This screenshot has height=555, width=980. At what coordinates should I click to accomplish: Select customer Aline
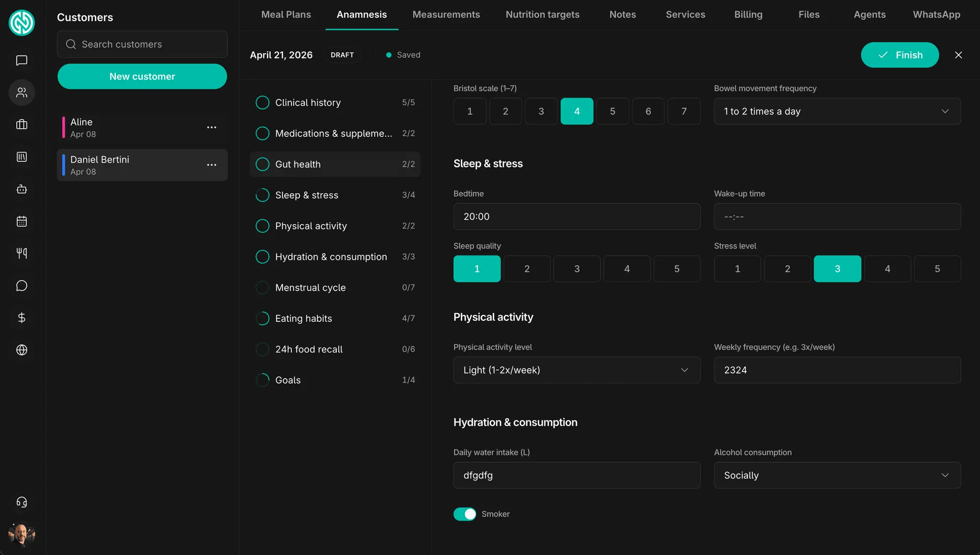click(x=142, y=127)
